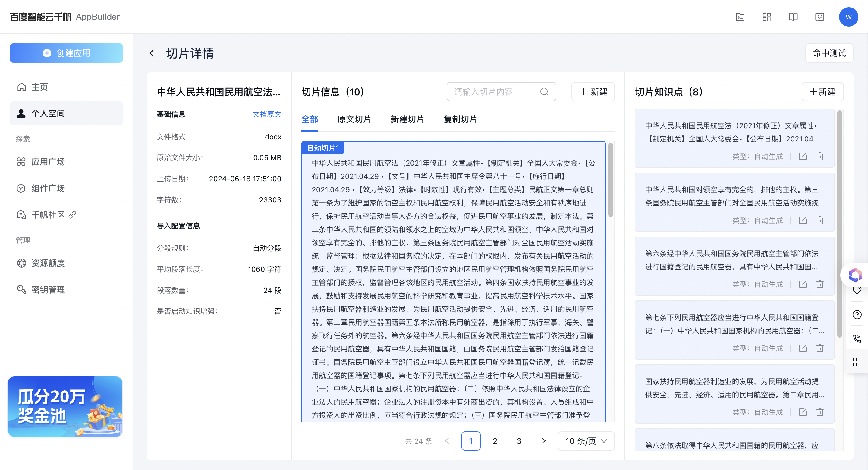Go to pagination page 3
Screen dimensions: 868x470
pos(519,441)
